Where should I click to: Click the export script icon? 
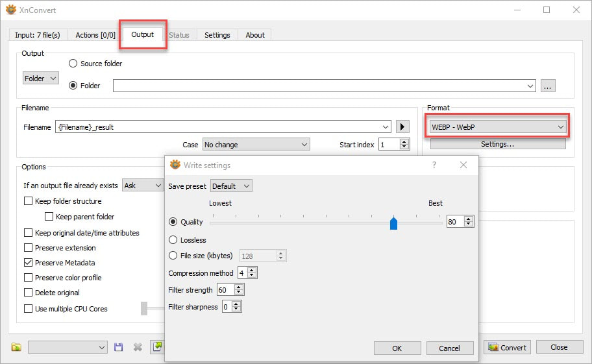157,346
